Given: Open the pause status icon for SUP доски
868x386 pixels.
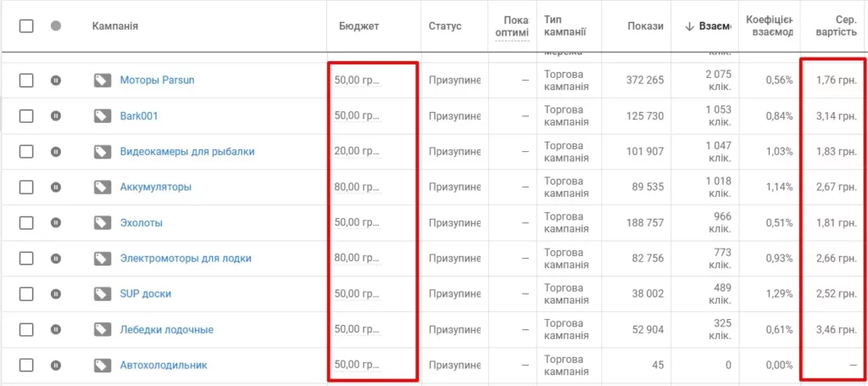Looking at the screenshot, I should pyautogui.click(x=55, y=294).
